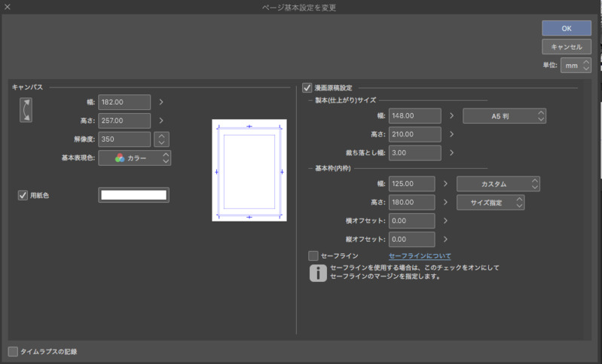The height and width of the screenshot is (364, 602).
Task: Click canvas 高さ field showing 257.00
Action: tap(124, 121)
